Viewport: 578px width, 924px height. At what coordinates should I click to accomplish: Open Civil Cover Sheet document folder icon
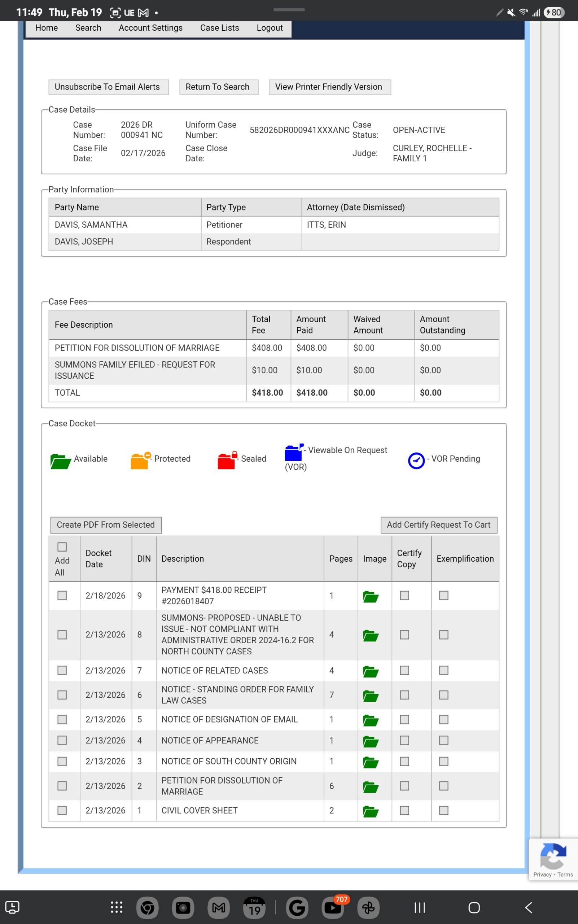tap(370, 811)
